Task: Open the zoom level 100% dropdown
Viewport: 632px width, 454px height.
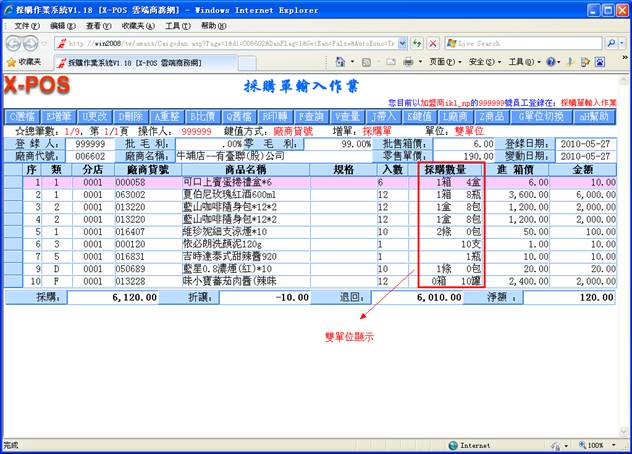Action: [x=600, y=445]
